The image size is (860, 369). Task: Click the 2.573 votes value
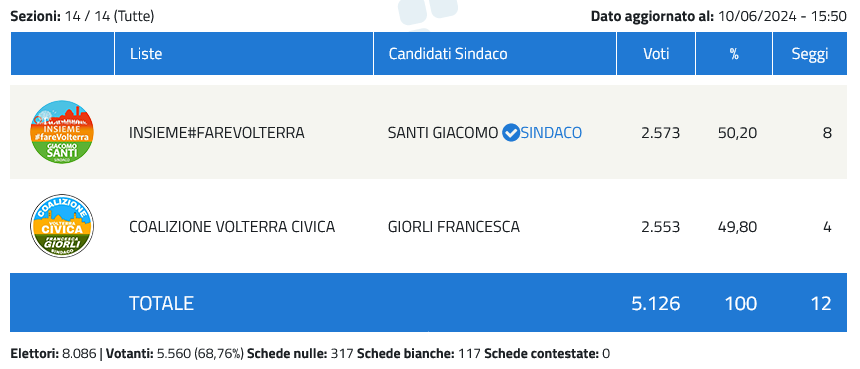pyautogui.click(x=660, y=133)
